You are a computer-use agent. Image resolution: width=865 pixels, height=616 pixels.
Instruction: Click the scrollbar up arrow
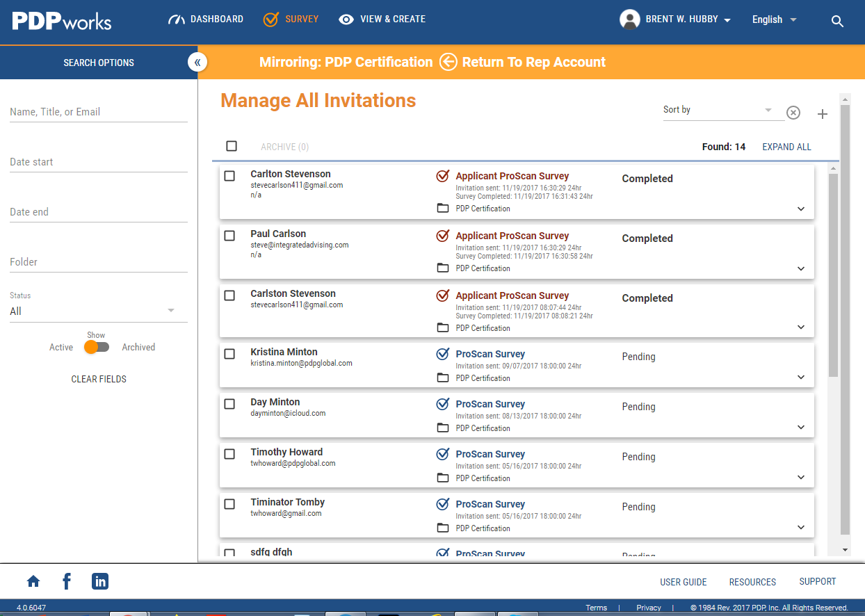[845, 99]
